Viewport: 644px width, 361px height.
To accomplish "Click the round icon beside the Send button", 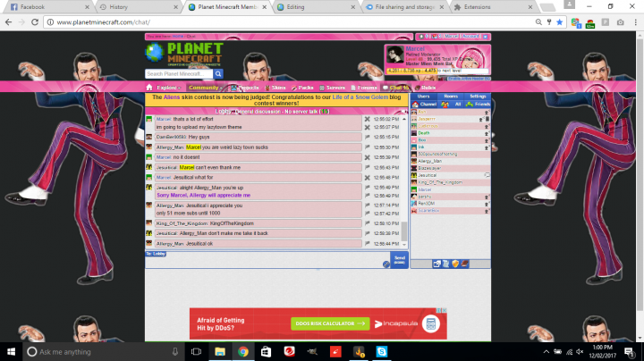I will tap(386, 264).
